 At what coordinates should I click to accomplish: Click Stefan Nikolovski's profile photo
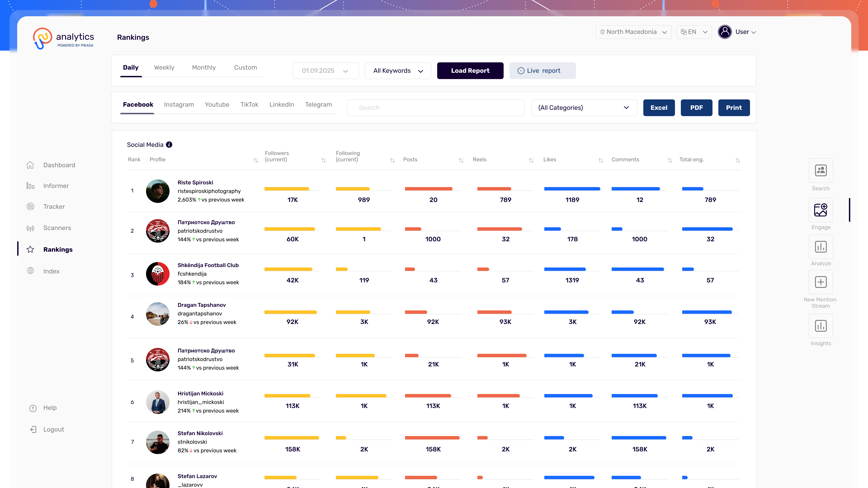pos(158,442)
